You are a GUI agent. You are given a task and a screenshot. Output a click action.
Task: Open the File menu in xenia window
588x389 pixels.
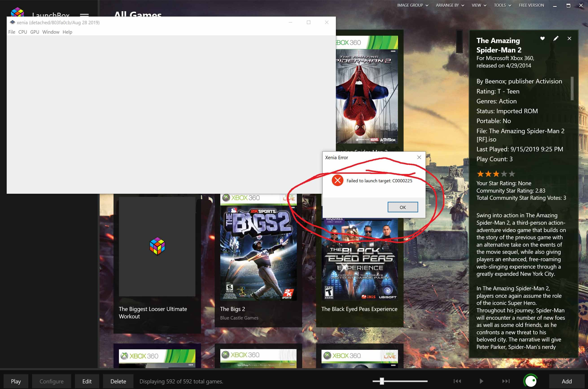point(12,32)
